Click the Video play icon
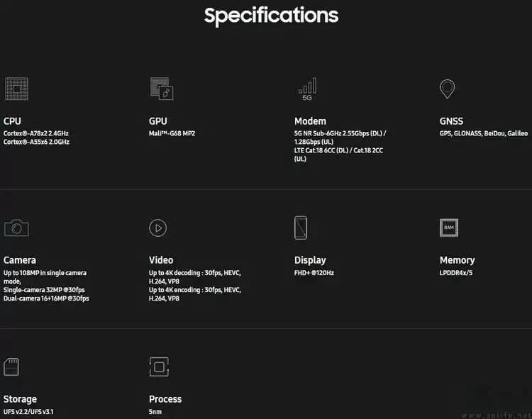The width and height of the screenshot is (532, 419). [157, 228]
